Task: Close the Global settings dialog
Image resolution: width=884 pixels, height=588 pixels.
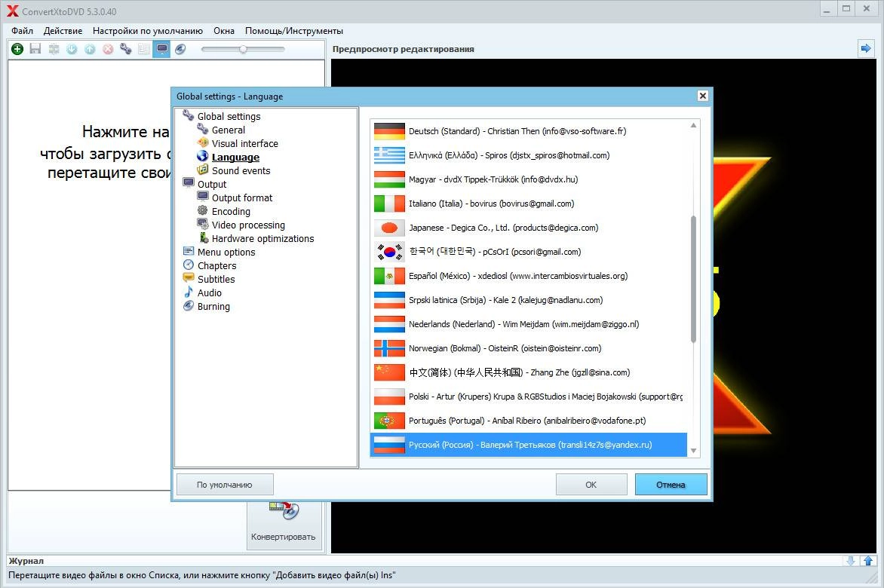Action: point(702,96)
